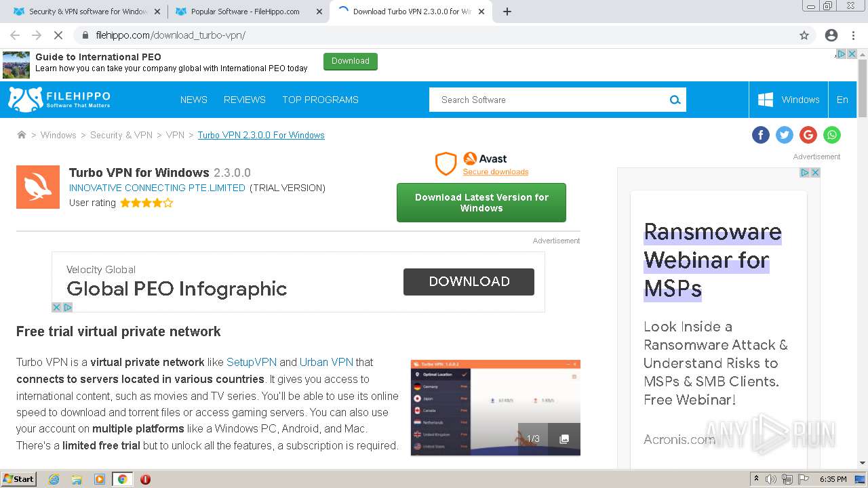Open the Windows platform selector
This screenshot has height=488, width=868.
click(x=789, y=100)
